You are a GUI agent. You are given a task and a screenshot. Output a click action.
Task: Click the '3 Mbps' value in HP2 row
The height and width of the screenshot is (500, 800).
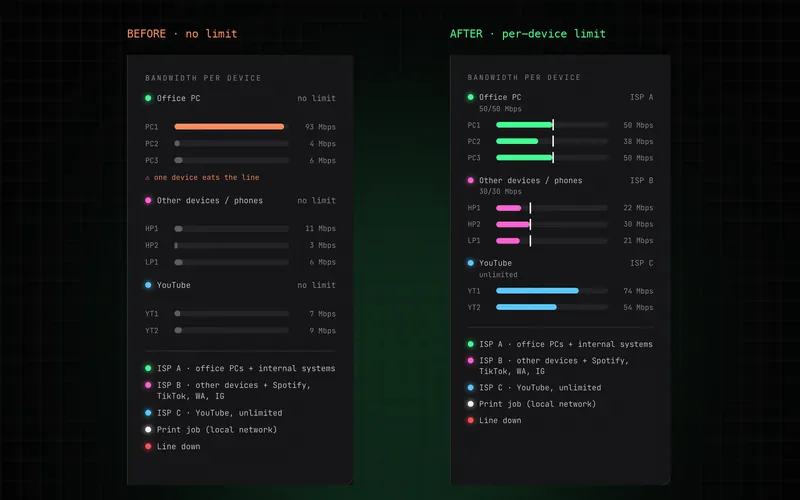[x=322, y=245]
